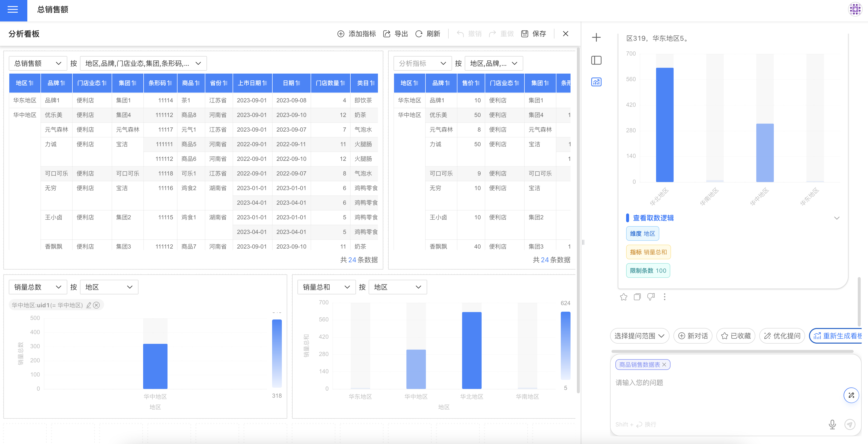Click the 指标 销量总和 tag
868x444 pixels.
point(648,252)
